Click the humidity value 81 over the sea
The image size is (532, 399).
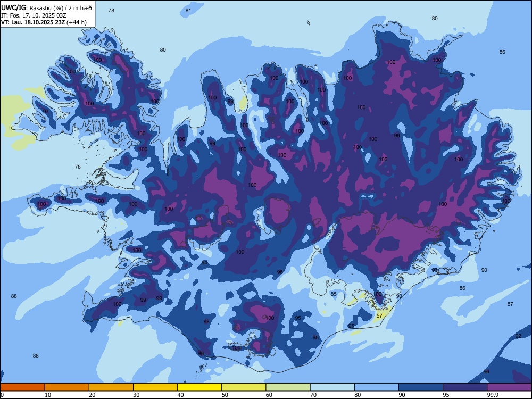click(188, 11)
